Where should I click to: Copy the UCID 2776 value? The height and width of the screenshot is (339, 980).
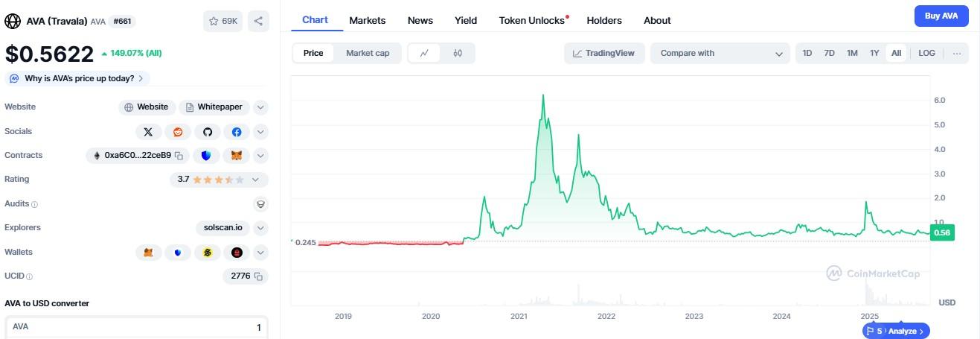tap(258, 276)
